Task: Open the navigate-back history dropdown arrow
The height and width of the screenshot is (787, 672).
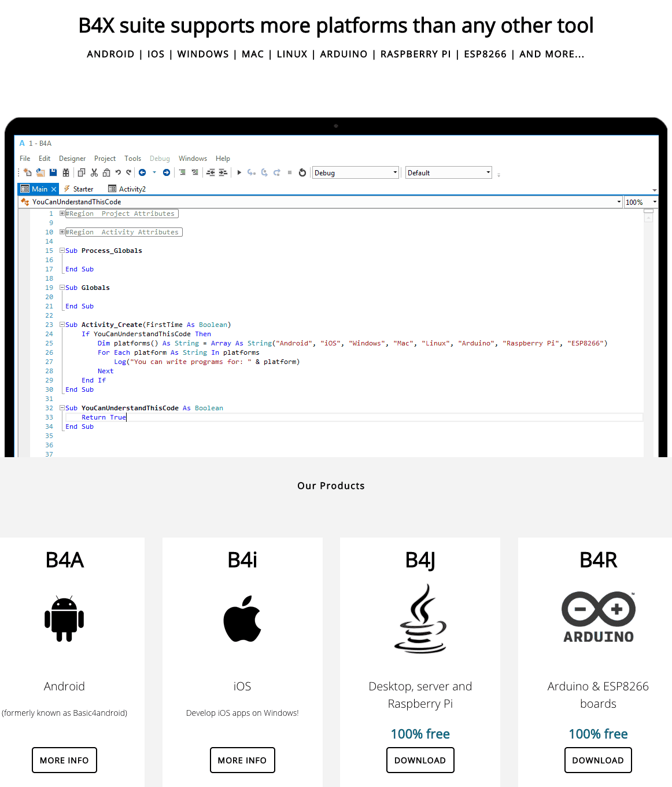Action: coord(154,172)
